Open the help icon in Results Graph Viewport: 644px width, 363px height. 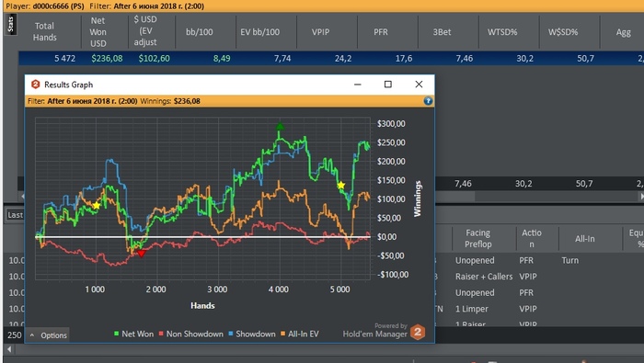(428, 101)
